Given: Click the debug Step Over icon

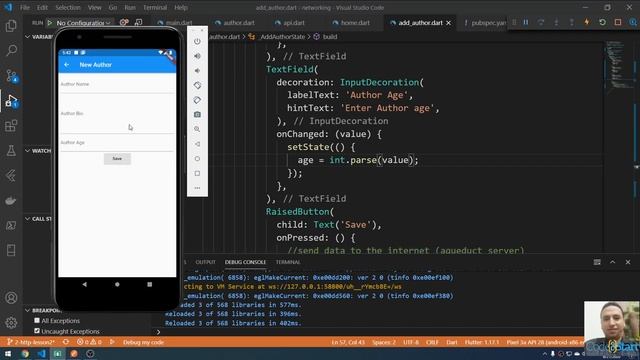Looking at the screenshot, I should pos(541,22).
